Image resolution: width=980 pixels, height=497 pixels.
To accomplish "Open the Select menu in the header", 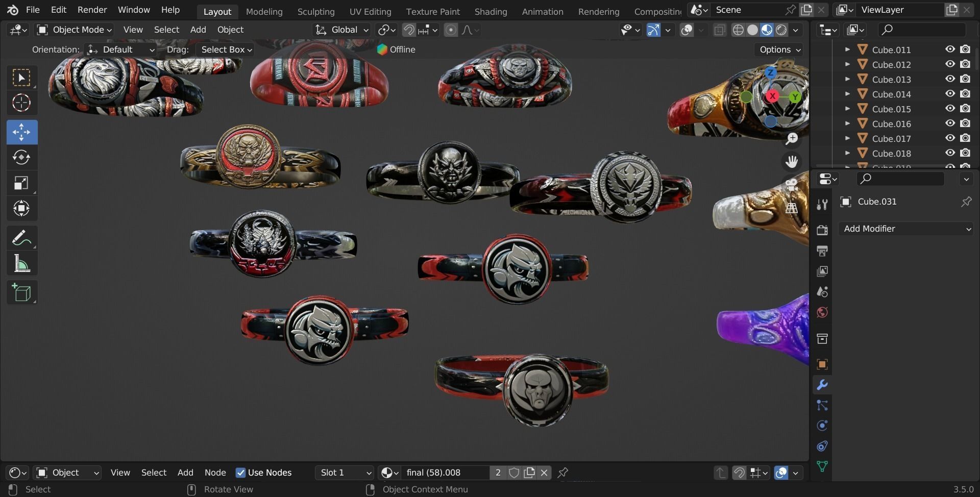I will (x=166, y=30).
